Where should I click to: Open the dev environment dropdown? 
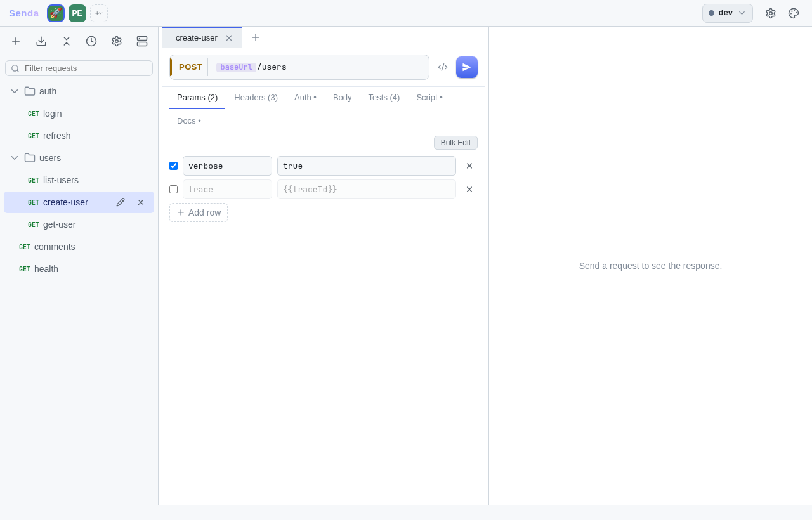727,13
